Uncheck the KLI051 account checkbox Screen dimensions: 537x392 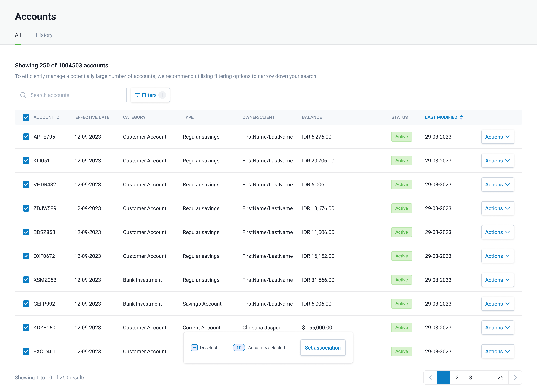26,161
